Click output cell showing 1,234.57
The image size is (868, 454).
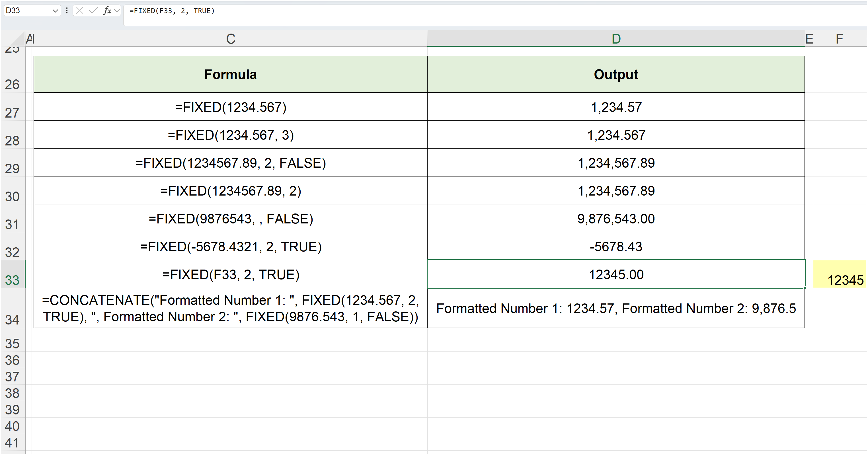click(x=616, y=107)
